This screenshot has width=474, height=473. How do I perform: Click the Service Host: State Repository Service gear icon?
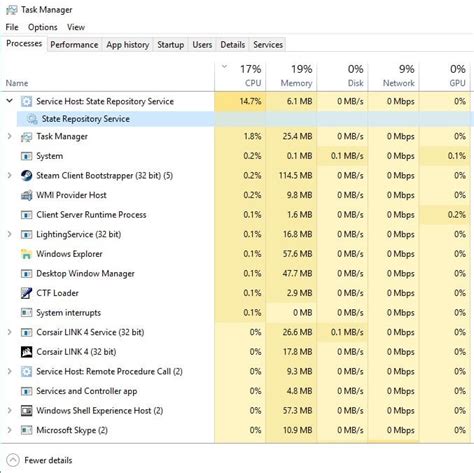click(x=26, y=101)
